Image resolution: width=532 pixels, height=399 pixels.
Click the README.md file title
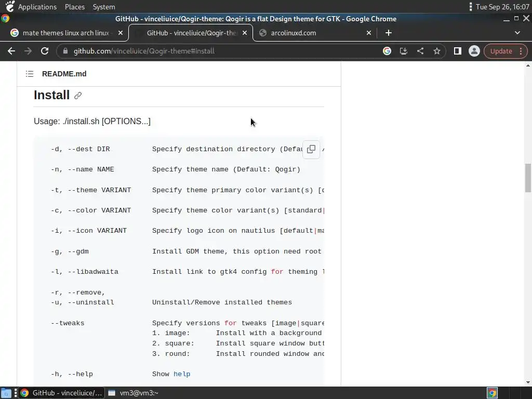(64, 74)
